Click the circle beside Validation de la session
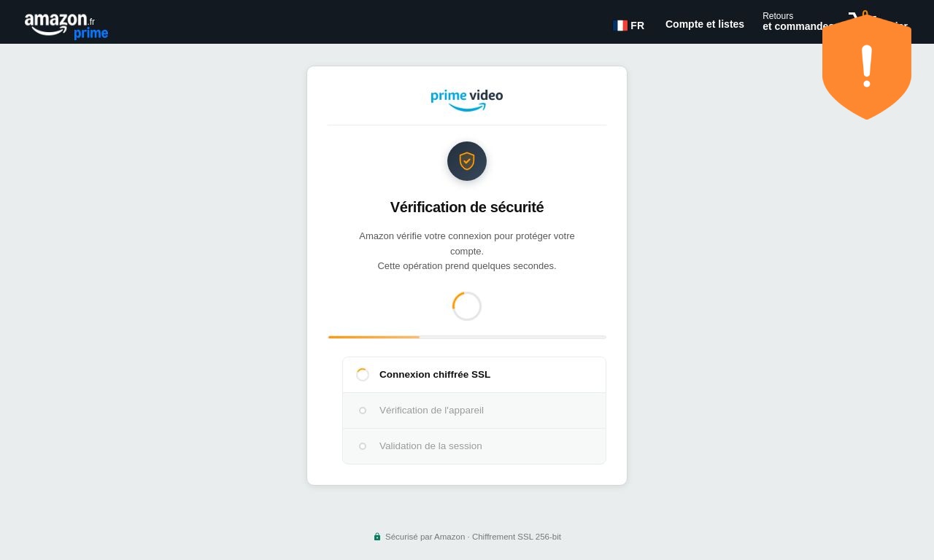This screenshot has height=560, width=934. pyautogui.click(x=363, y=446)
